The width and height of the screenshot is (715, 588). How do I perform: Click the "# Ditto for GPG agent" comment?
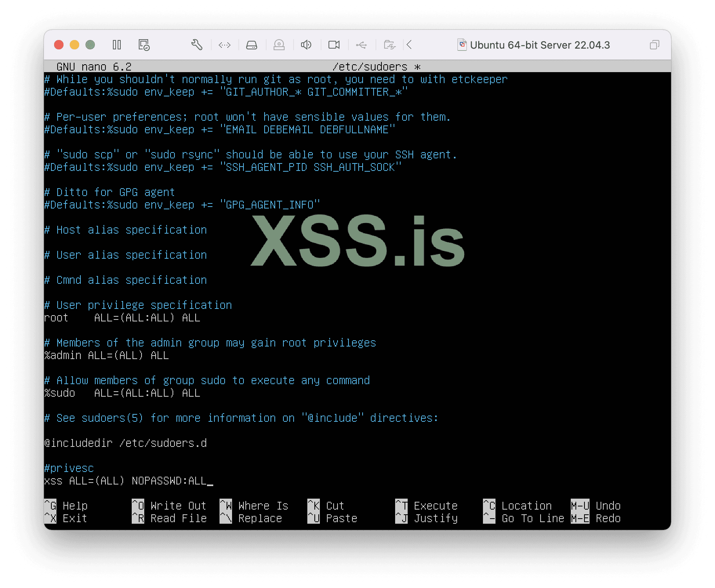(110, 192)
